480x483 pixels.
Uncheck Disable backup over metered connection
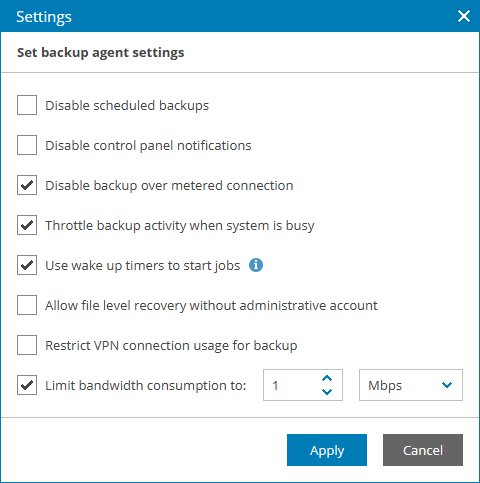click(x=27, y=185)
